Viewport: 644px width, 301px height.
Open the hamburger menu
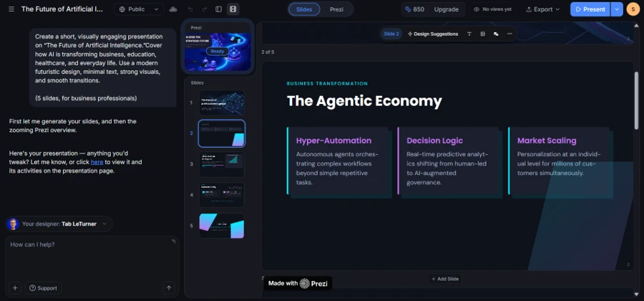(x=11, y=9)
